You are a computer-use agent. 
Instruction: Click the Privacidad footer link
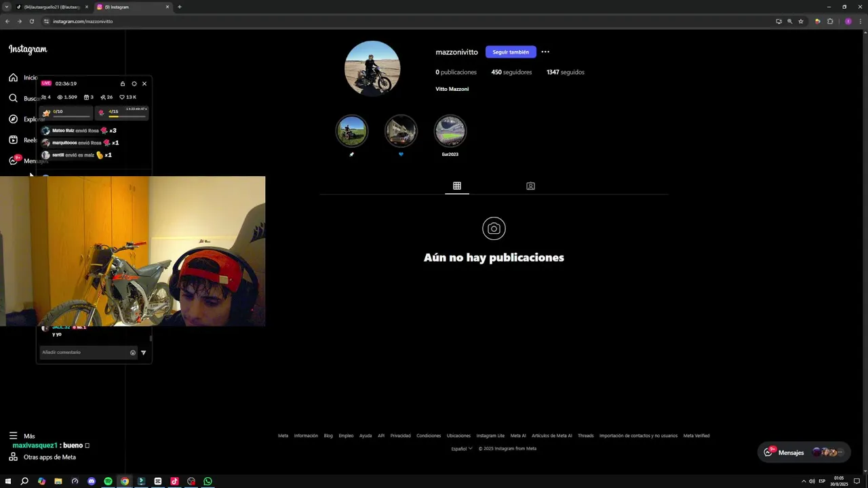pyautogui.click(x=400, y=436)
